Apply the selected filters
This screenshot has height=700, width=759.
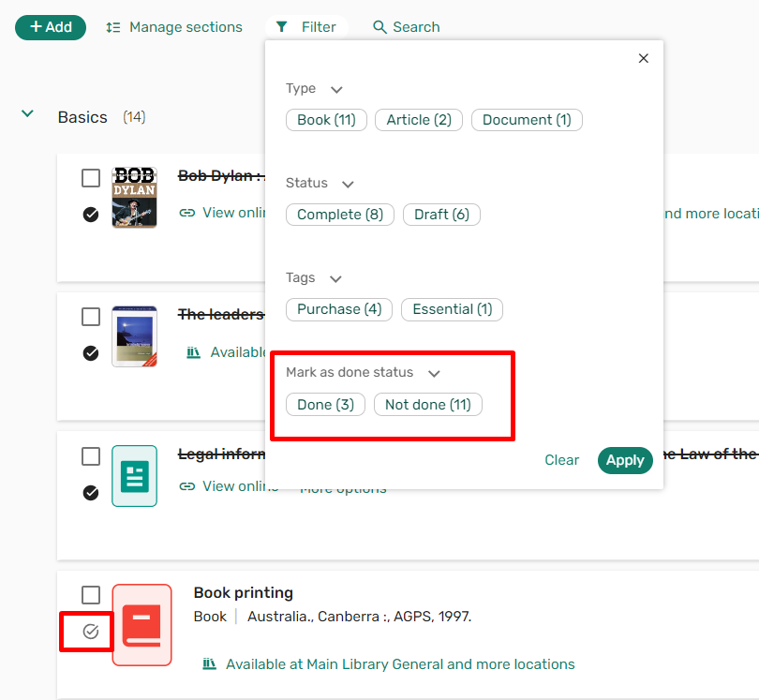(625, 460)
